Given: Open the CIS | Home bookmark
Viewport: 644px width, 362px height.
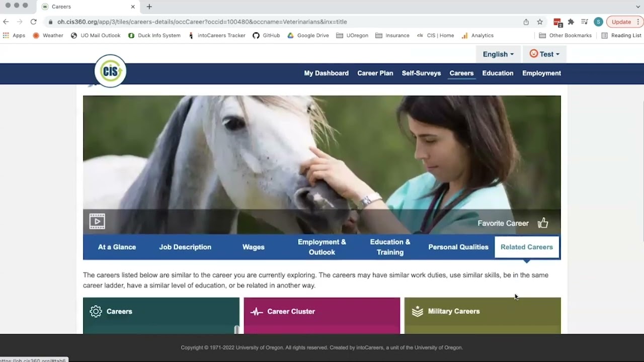Looking at the screenshot, I should click(x=435, y=35).
